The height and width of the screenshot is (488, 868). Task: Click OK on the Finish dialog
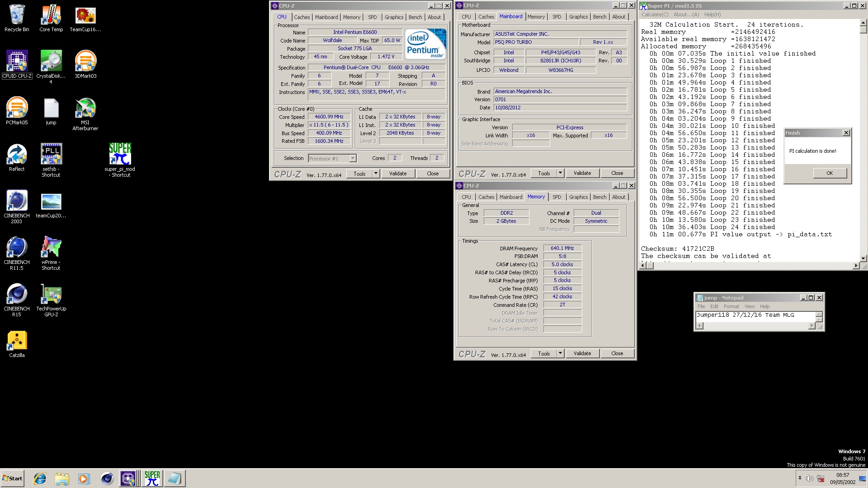click(830, 173)
